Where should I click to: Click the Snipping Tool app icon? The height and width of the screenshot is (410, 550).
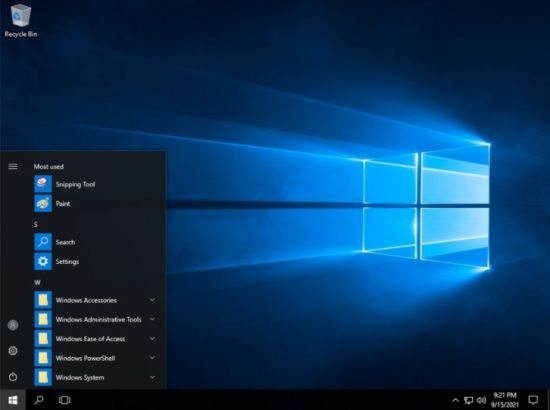click(43, 184)
